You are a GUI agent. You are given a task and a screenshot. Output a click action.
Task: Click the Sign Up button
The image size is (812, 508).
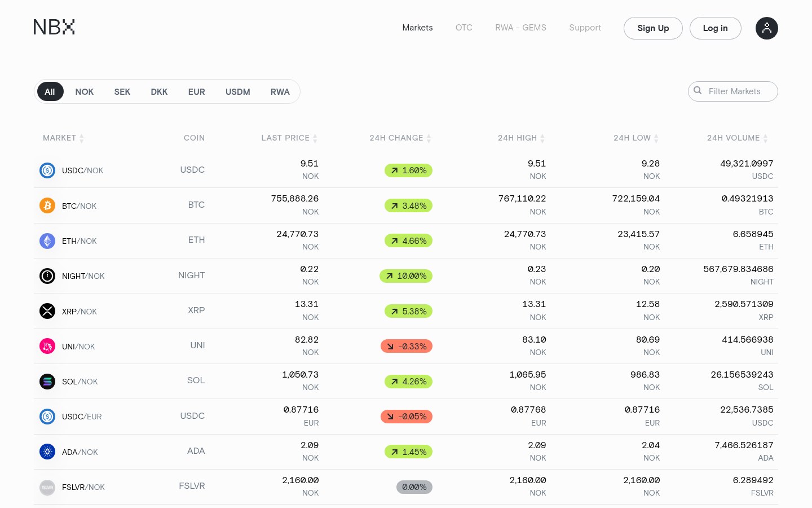[653, 28]
